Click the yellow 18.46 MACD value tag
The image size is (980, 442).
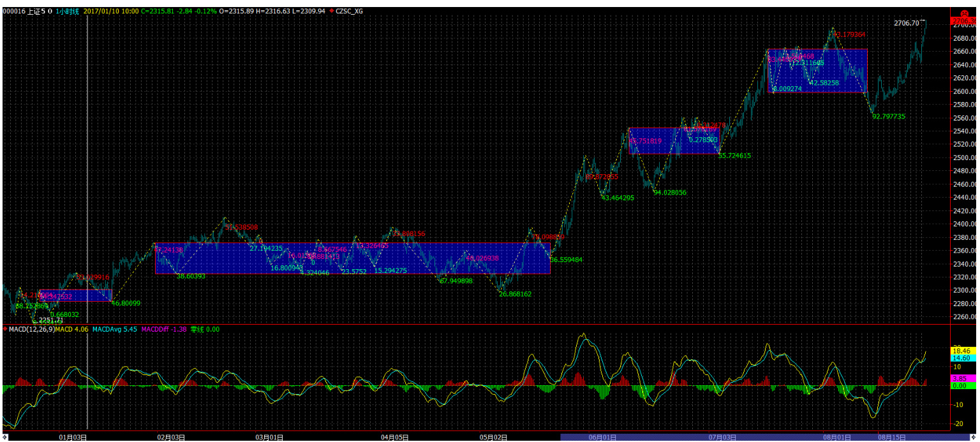tap(961, 351)
